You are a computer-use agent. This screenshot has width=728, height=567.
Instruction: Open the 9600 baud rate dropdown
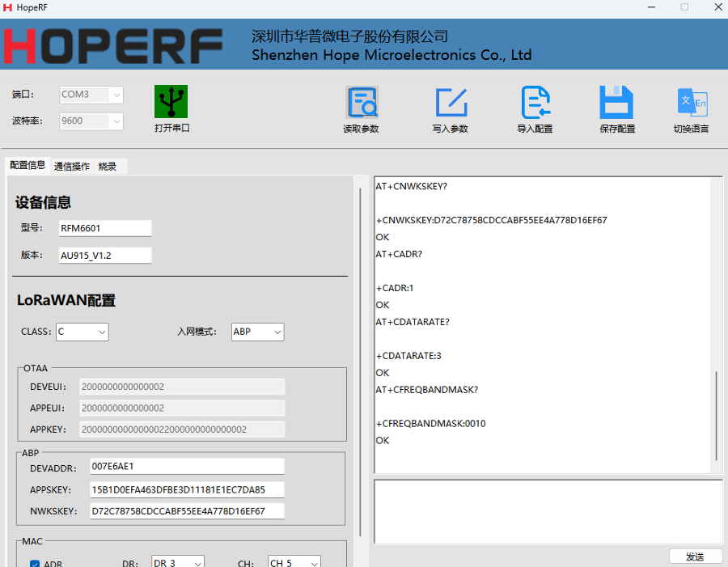[91, 121]
